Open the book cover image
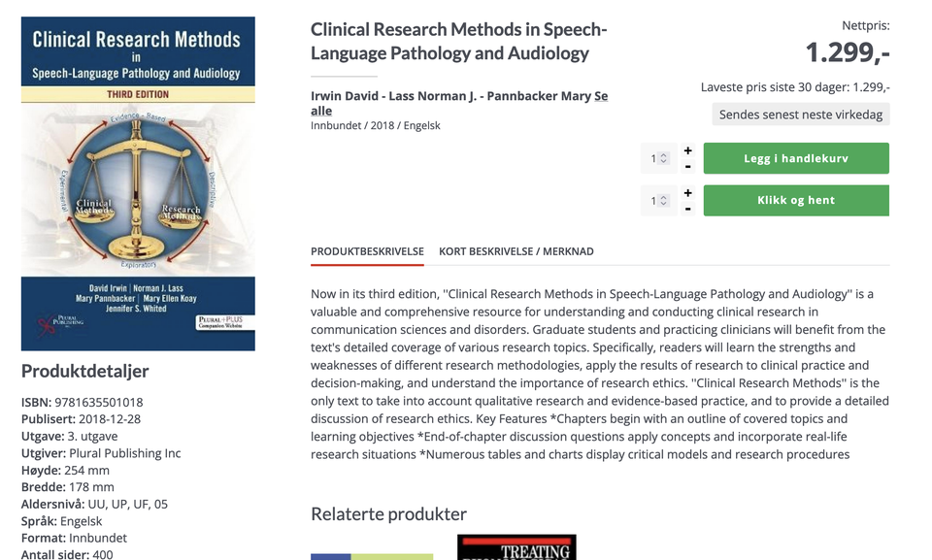The width and height of the screenshot is (932, 560). (x=138, y=183)
